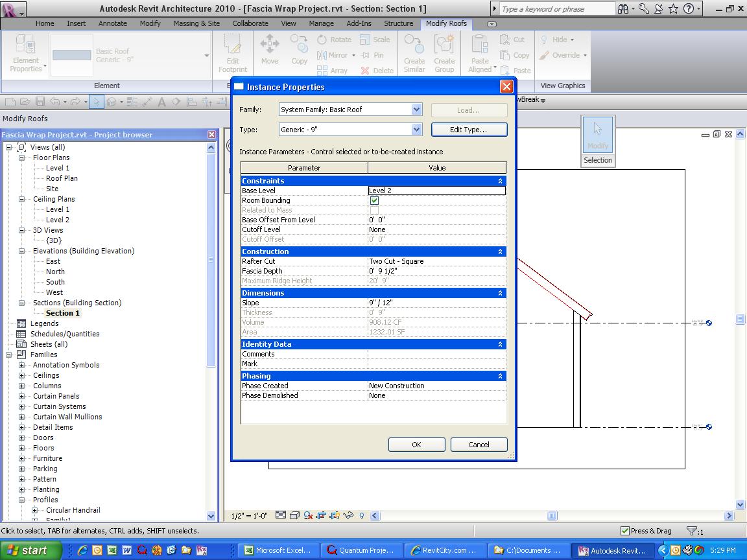Open the Collaborate ribbon tab
747x560 pixels.
click(x=250, y=23)
